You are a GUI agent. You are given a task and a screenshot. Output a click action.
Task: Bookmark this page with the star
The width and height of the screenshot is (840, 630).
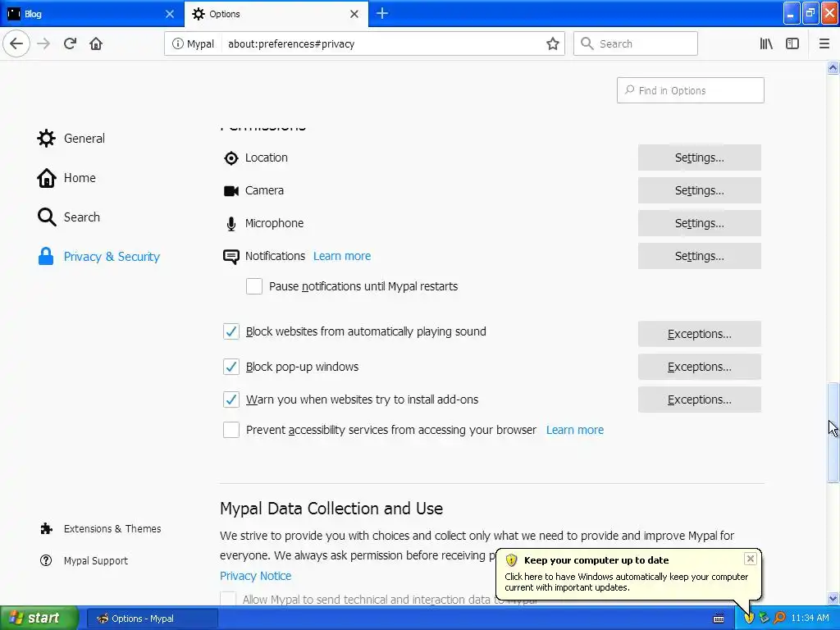[552, 44]
